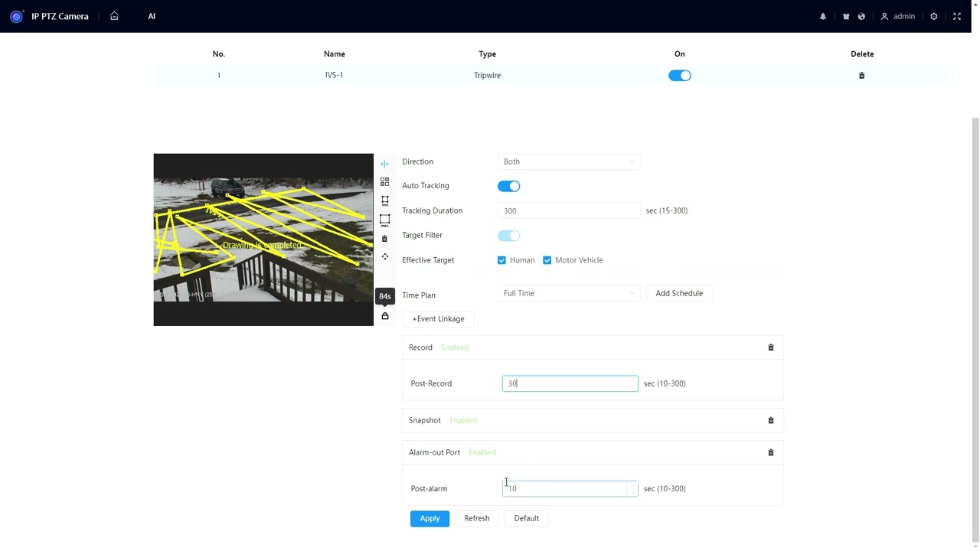The height and width of the screenshot is (551, 980).
Task: Select the four-squares grid tool
Action: click(384, 182)
